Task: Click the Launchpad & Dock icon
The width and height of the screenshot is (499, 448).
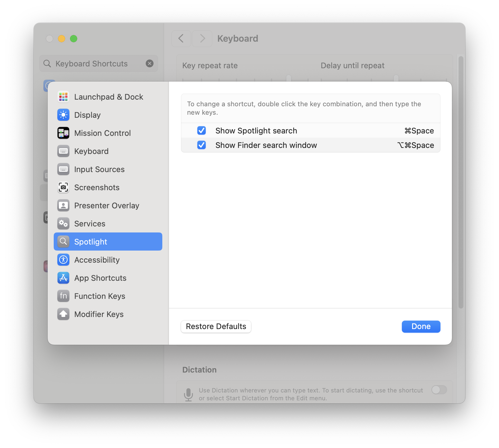Action: tap(63, 97)
